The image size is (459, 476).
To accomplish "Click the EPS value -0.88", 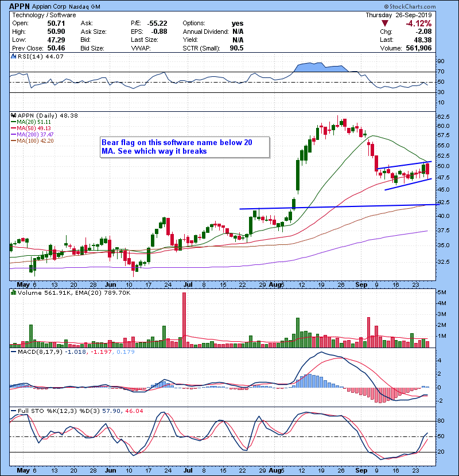I will 159,32.
